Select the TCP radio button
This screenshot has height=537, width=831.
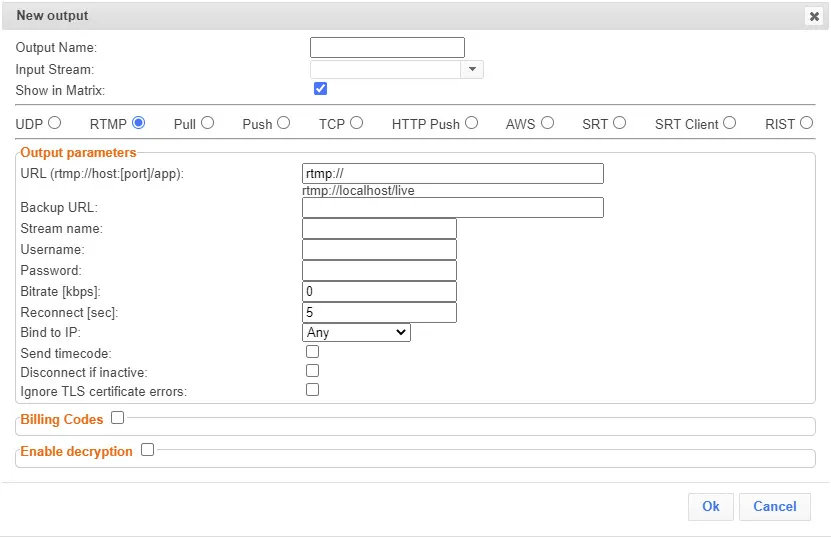pos(356,123)
